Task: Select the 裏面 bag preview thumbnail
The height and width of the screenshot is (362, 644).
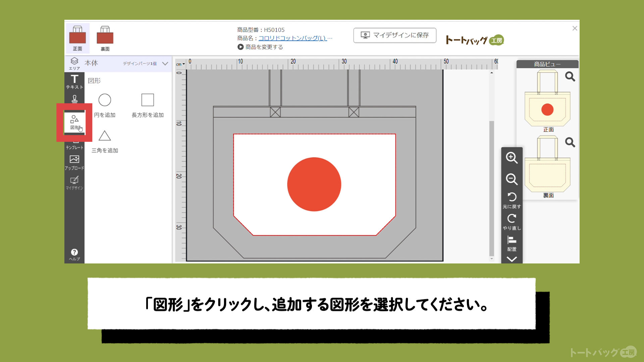Action: pyautogui.click(x=547, y=164)
